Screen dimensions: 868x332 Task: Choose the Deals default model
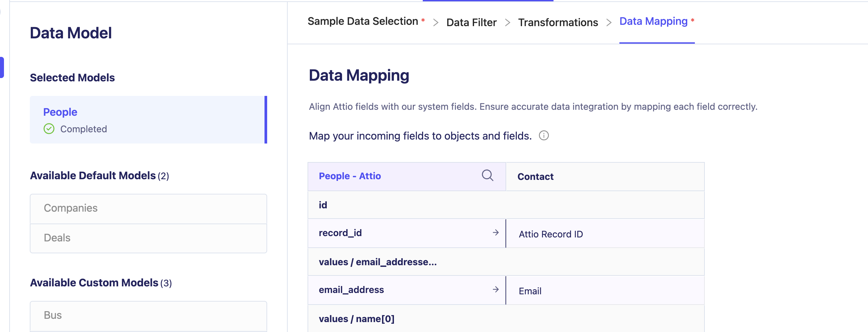[x=148, y=238]
